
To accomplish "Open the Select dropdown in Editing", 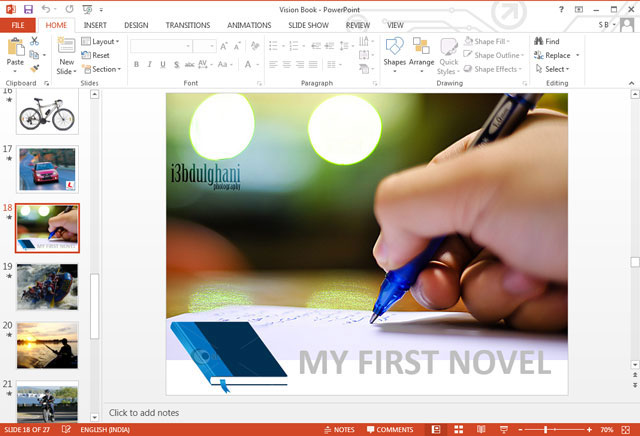I will pos(552,69).
